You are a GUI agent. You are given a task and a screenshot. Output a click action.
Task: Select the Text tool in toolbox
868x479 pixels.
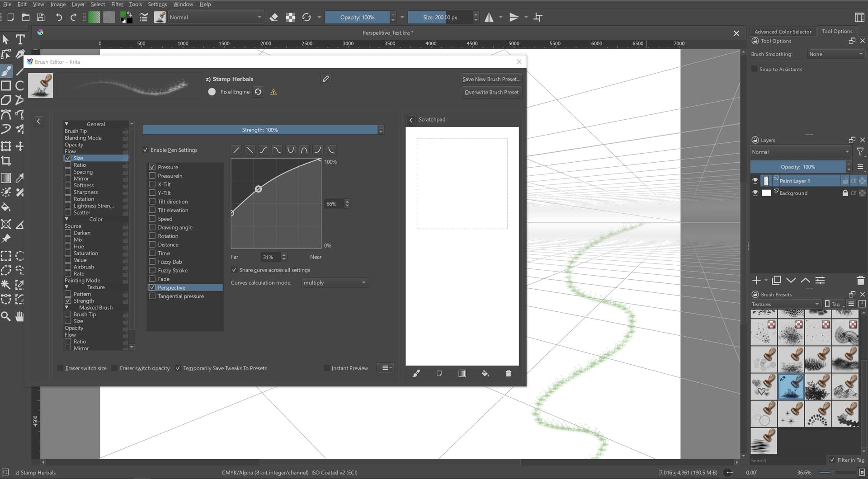[20, 40]
